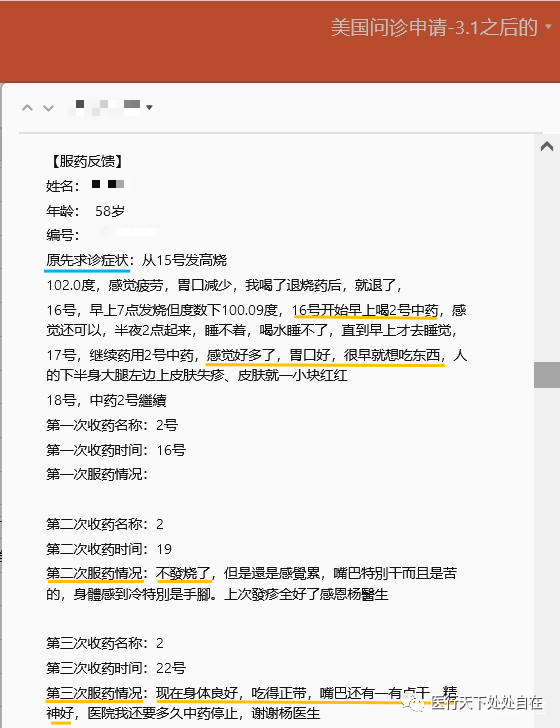The height and width of the screenshot is (728, 560).
Task: Click the blue-underlined 原先求诊症状 label
Action: click(x=87, y=260)
